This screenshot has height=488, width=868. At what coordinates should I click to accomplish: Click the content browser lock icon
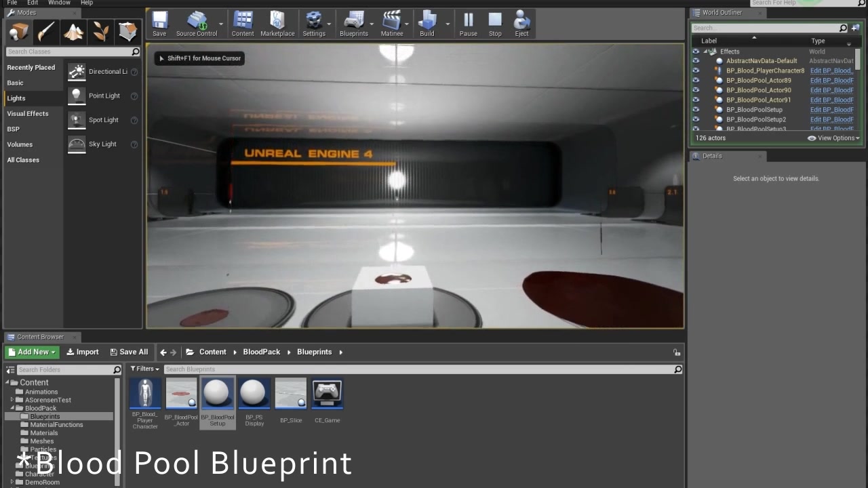click(676, 352)
